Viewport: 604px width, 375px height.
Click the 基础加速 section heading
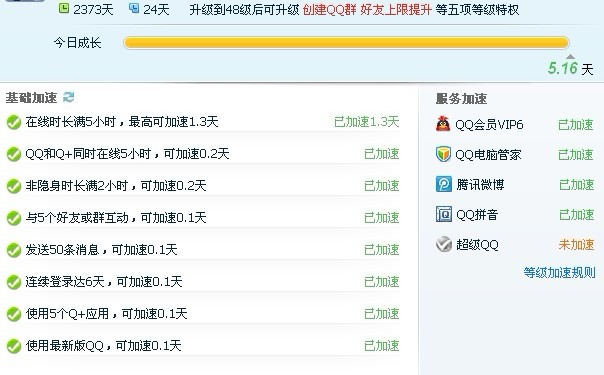[31, 98]
